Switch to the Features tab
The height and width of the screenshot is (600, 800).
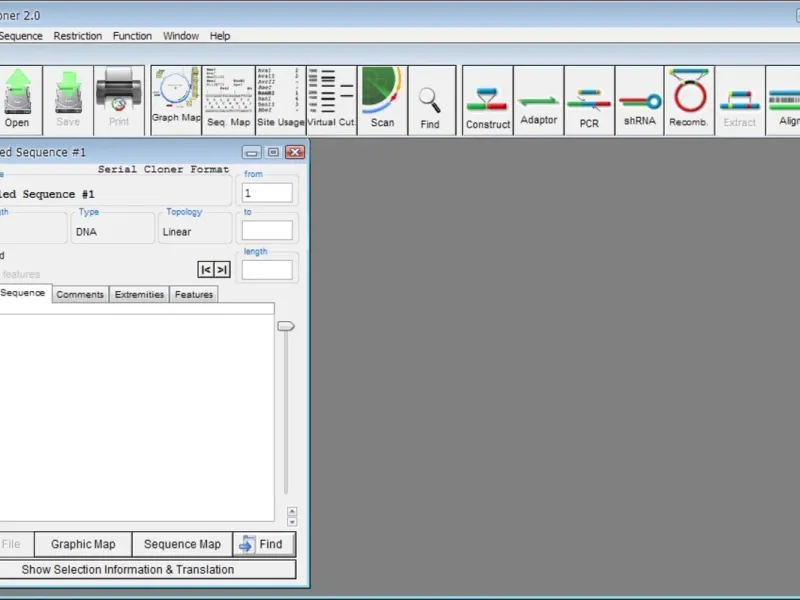194,294
